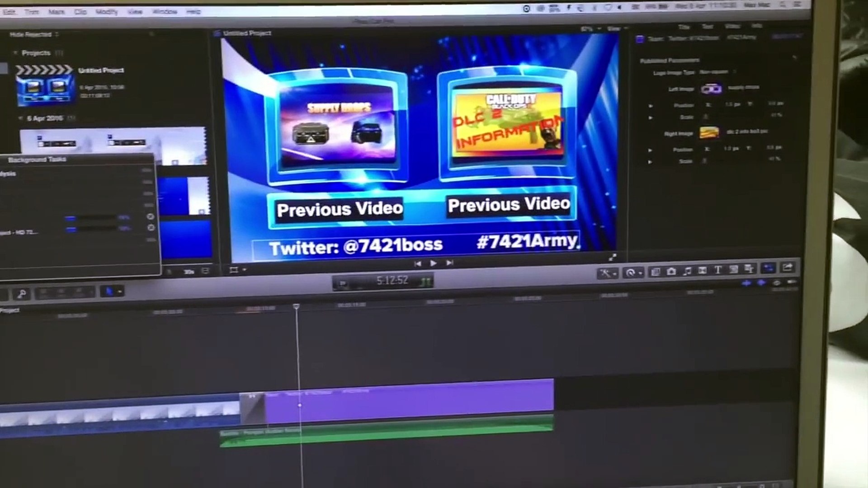Screen dimensions: 868x488
Task: Click the keyword key icon
Action: 21,294
